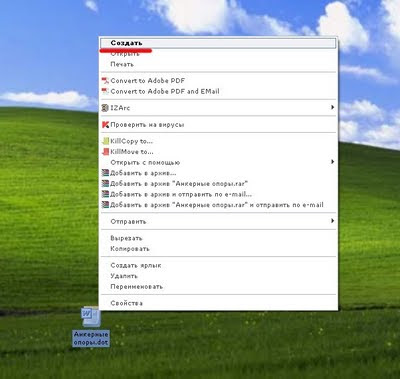Click WinRAR icon for архив и отправить по e-mail...
Image resolution: width=400 pixels, height=379 pixels.
[105, 194]
